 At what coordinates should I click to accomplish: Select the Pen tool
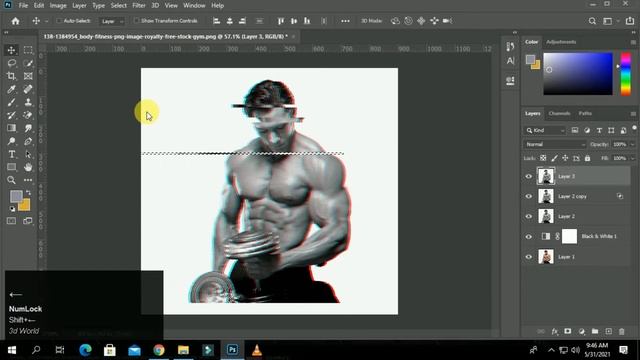pos(28,141)
